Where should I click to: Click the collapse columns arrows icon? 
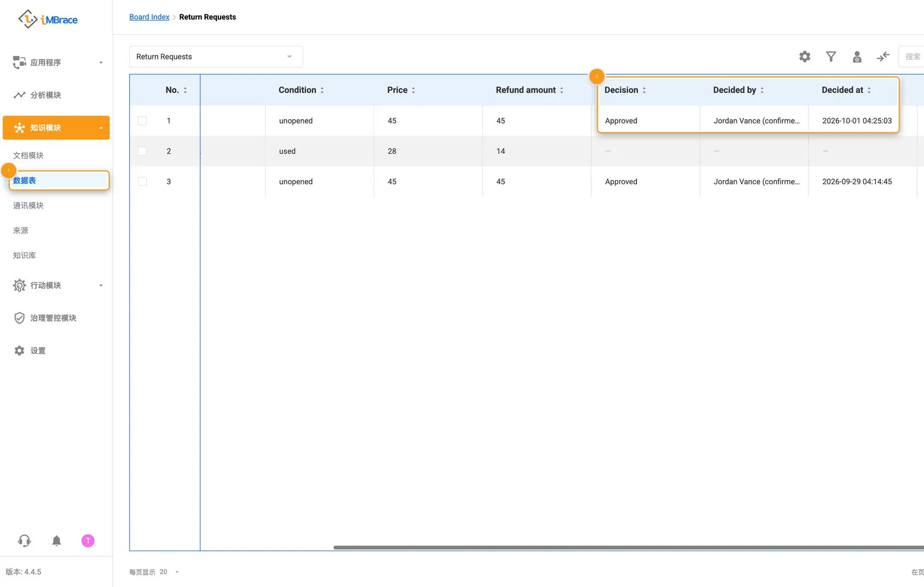[883, 57]
